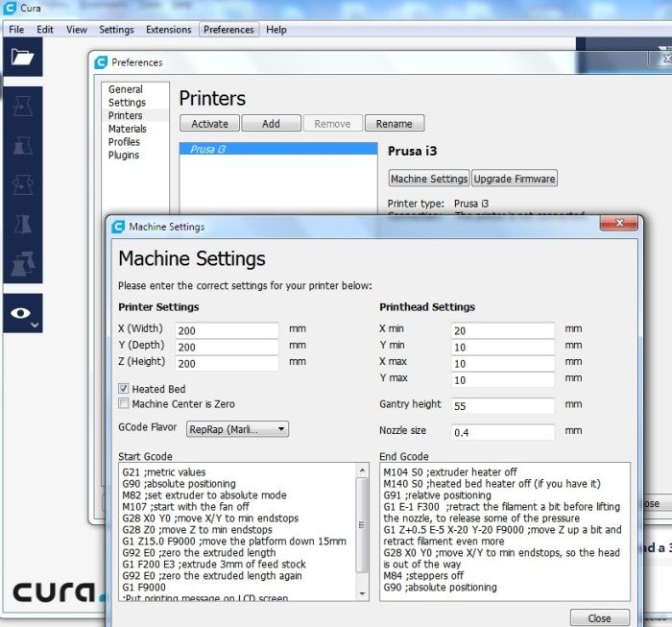
Task: Click the Open File folder icon
Action: pos(21,58)
